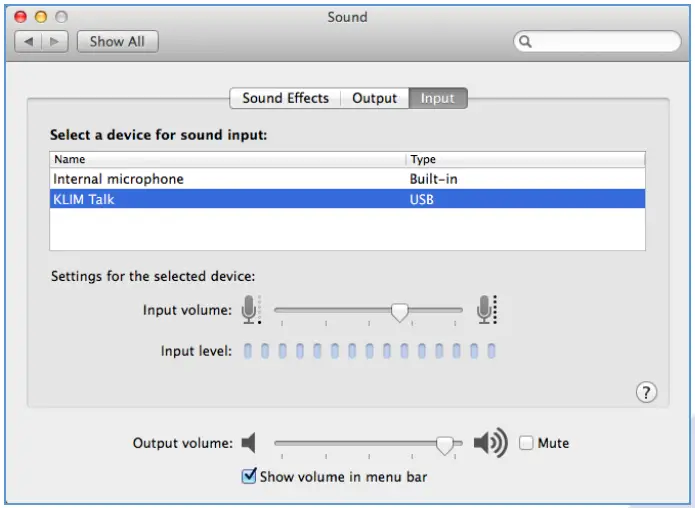The width and height of the screenshot is (695, 508).
Task: Select the KLIM Talk device row
Action: (x=348, y=199)
